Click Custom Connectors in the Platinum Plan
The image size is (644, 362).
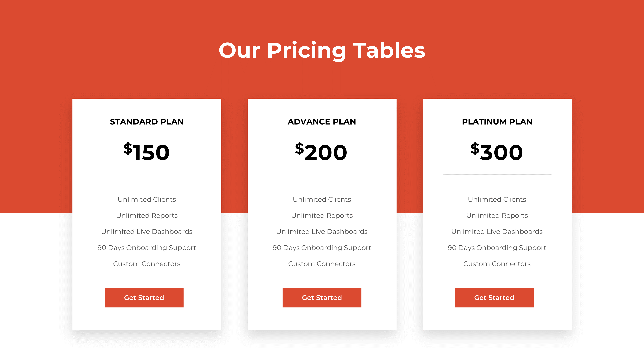[497, 264]
